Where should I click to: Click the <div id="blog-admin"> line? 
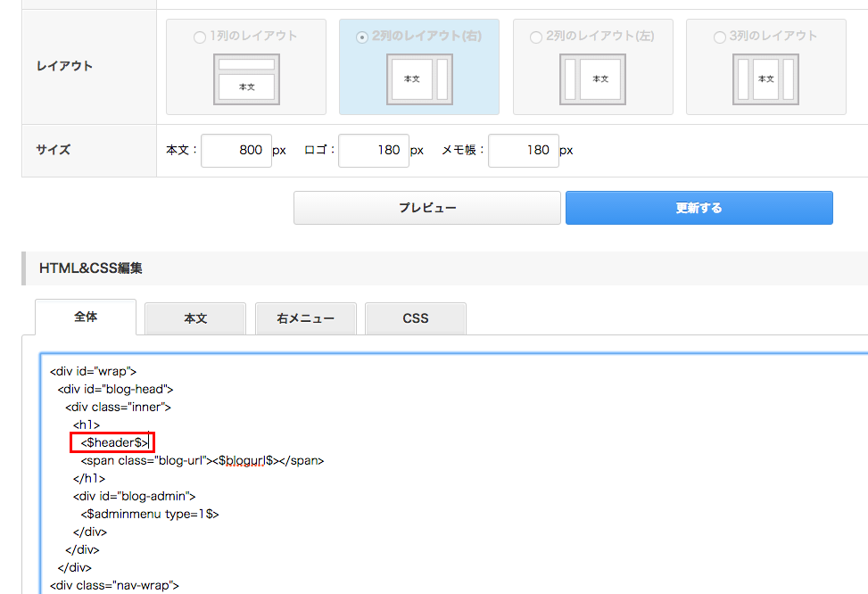pos(135,496)
